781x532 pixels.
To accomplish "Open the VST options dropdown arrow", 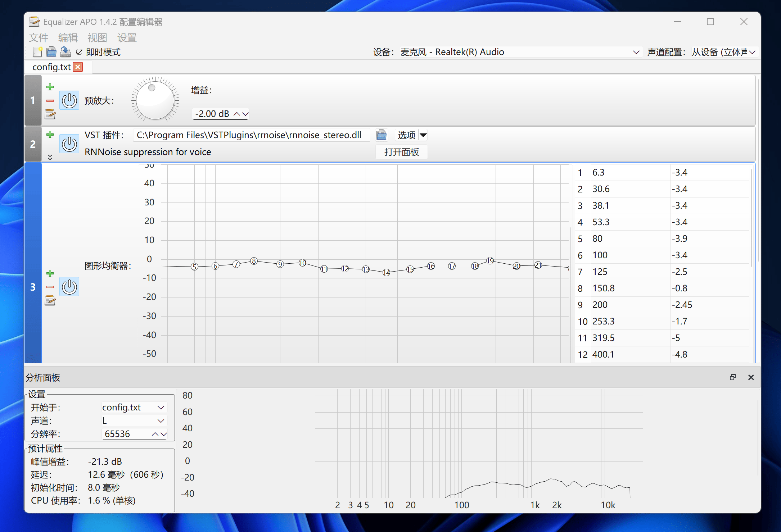I will 424,135.
